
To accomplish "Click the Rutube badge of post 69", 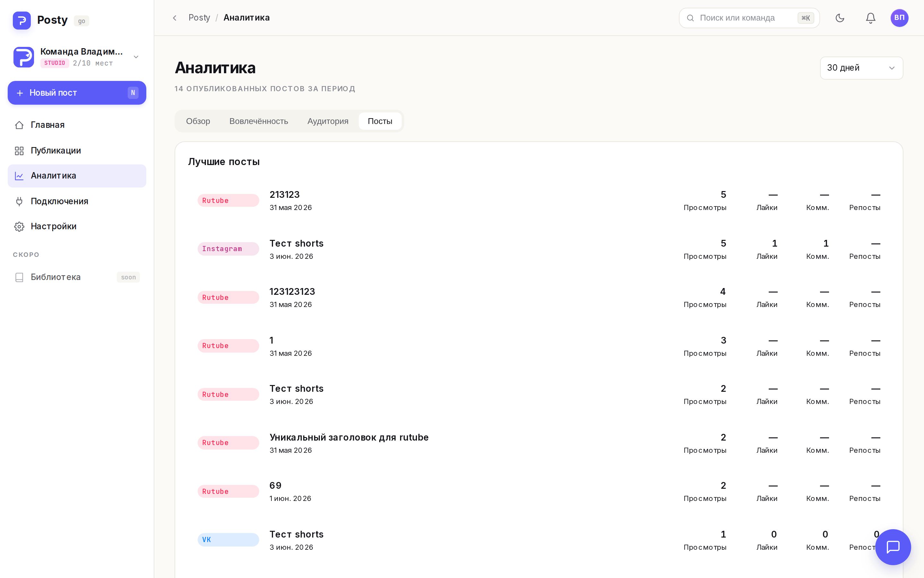I will 228,491.
